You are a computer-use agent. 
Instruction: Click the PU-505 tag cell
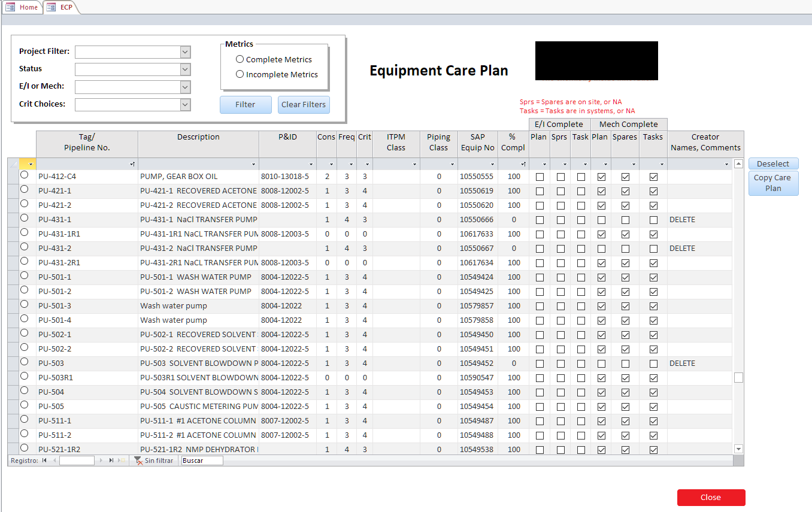point(87,407)
